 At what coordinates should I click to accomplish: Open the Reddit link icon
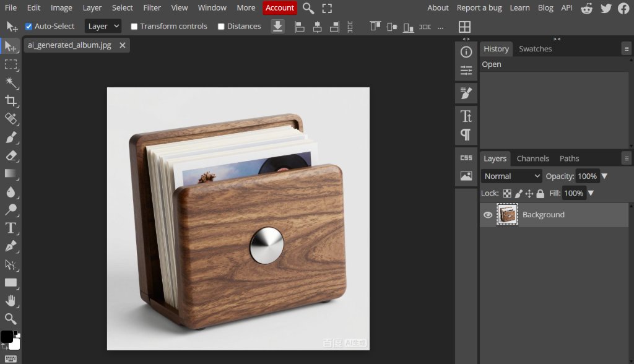coord(586,8)
